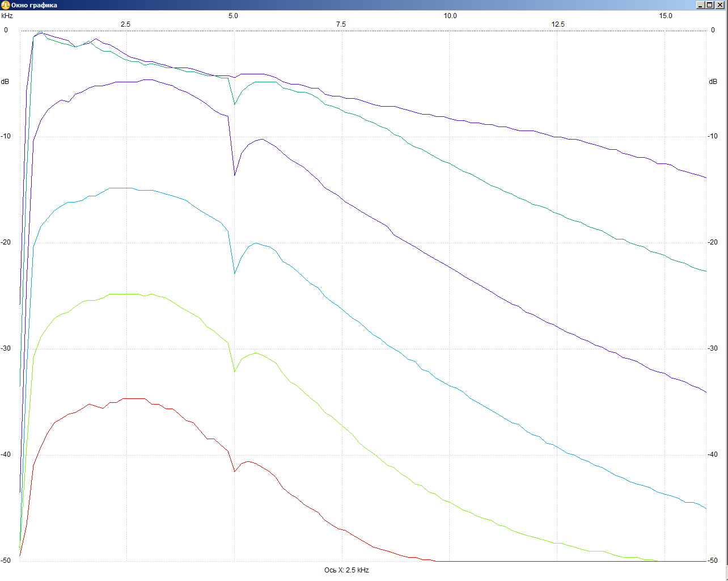Click the -10 label on right axis
728x581 pixels.
(x=713, y=136)
